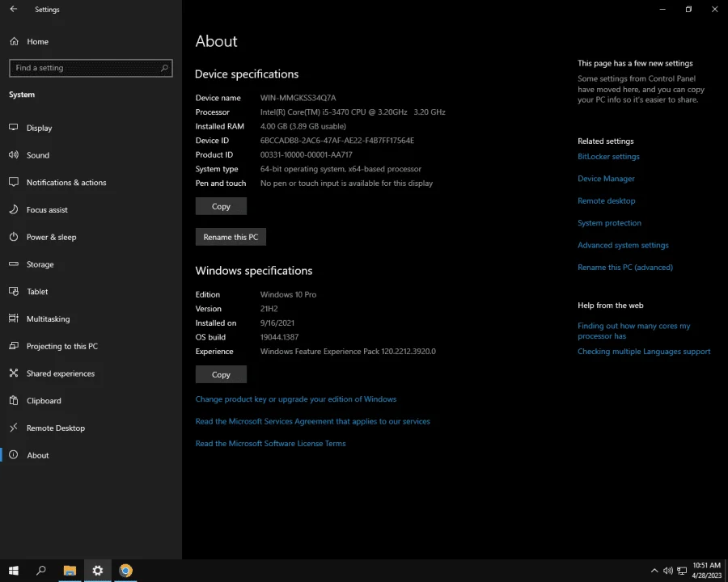Click processor value Intel(R) Core(TM) i5-3470
Viewport: 728px width, 582px height.
tap(353, 112)
